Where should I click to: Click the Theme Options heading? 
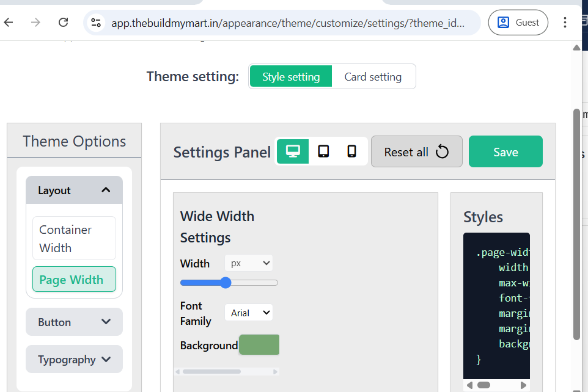(x=74, y=141)
